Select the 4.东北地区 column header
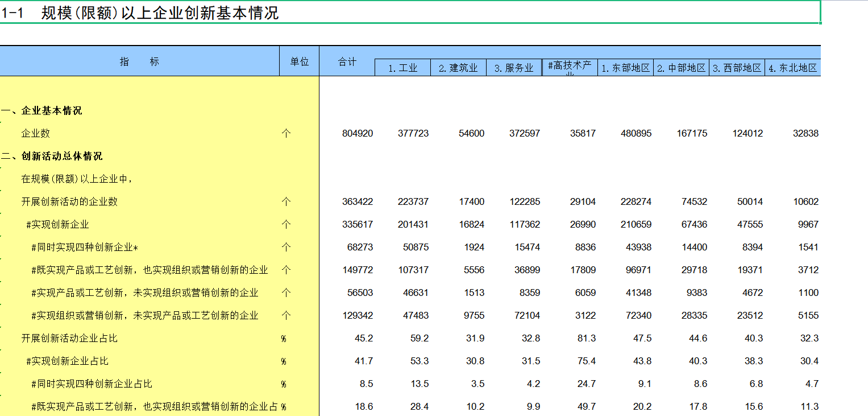Viewport: 868px width, 416px height. pyautogui.click(x=792, y=68)
